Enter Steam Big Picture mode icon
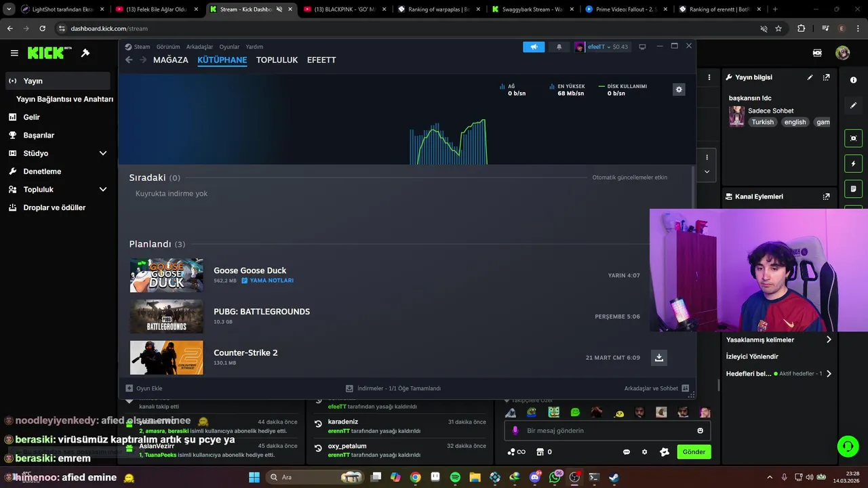The height and width of the screenshot is (488, 868). point(642,47)
